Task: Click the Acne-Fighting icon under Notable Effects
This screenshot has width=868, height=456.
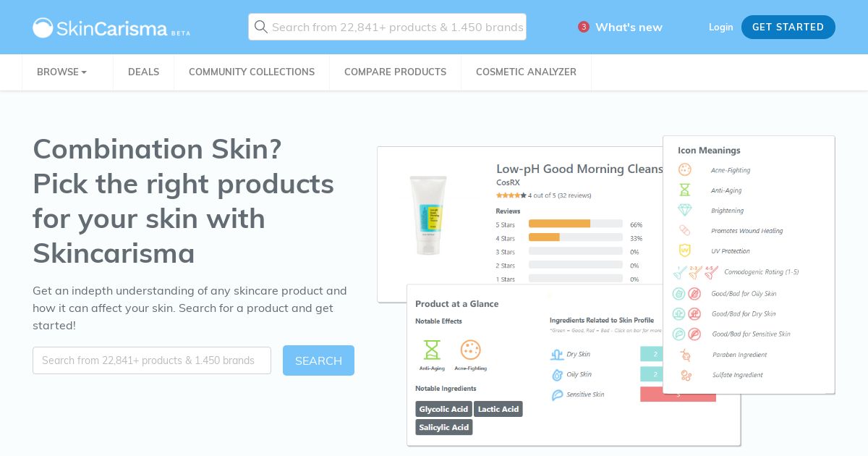Action: coord(470,350)
